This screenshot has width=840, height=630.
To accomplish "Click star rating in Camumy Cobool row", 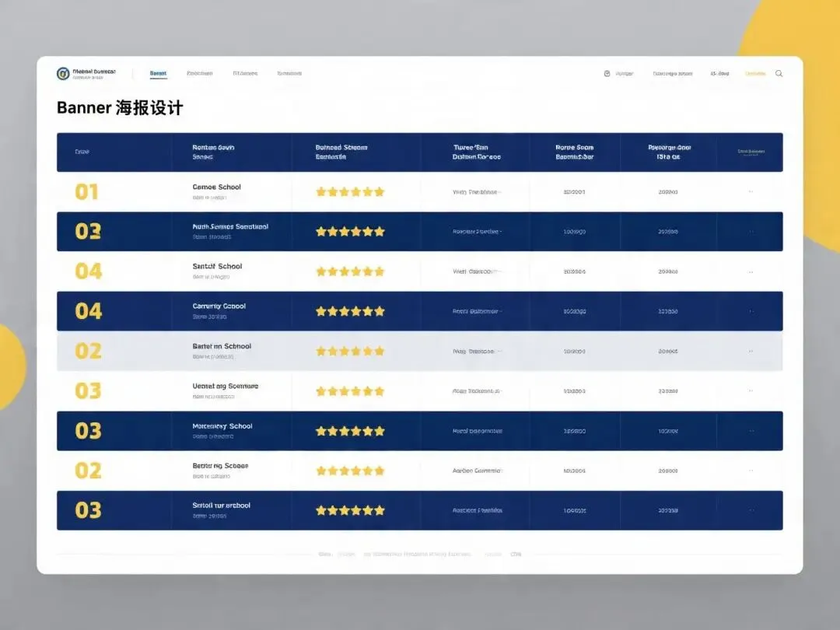I will click(350, 311).
